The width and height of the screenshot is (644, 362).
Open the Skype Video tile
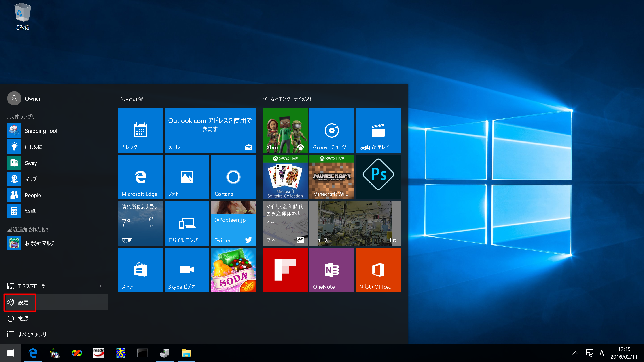click(x=187, y=270)
